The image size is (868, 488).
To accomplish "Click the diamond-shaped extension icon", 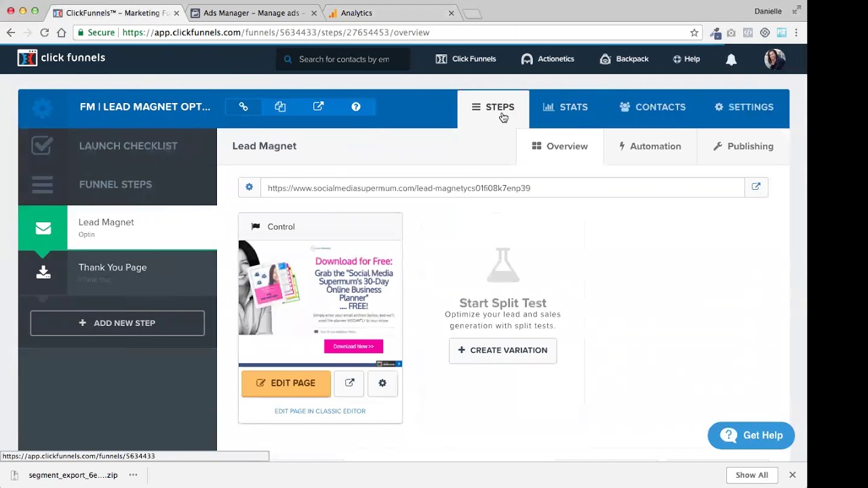I will [x=764, y=33].
